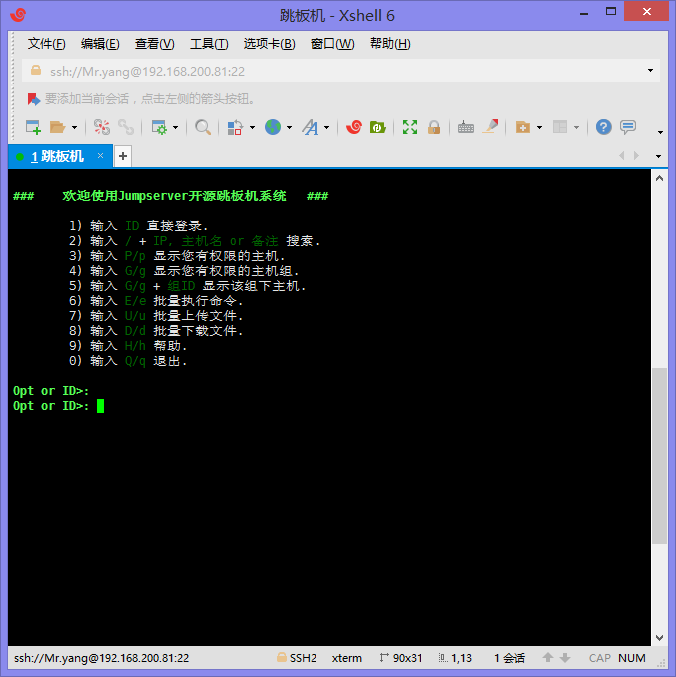Screen dimensions: 676x677
Task: Click the xterm status bar entry
Action: [347, 658]
